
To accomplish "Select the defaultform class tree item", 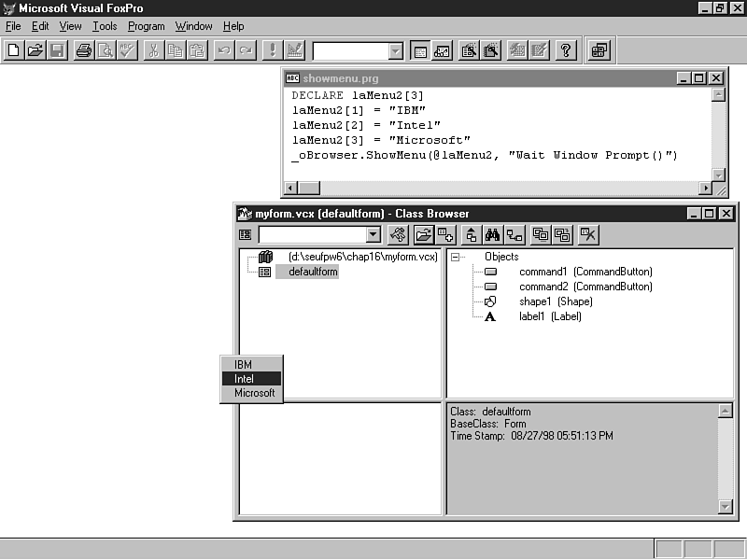I will pyautogui.click(x=313, y=272).
